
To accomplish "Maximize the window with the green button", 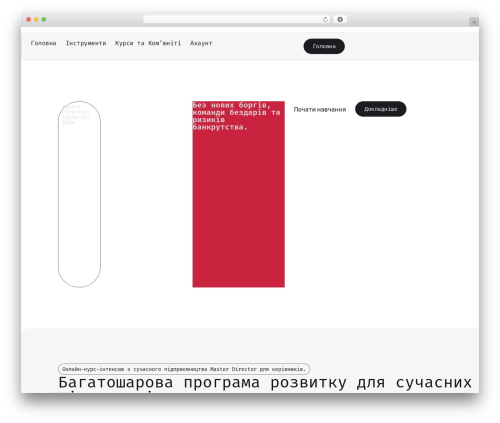I will coord(44,19).
